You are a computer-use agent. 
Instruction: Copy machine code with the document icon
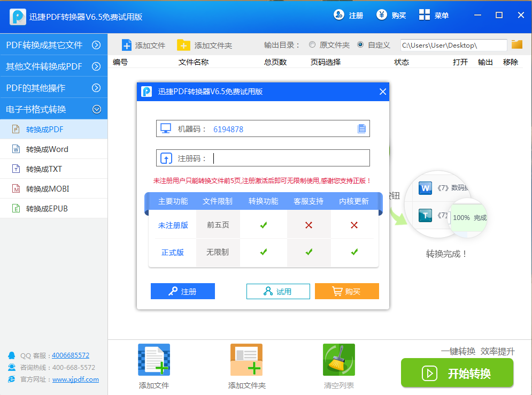361,129
